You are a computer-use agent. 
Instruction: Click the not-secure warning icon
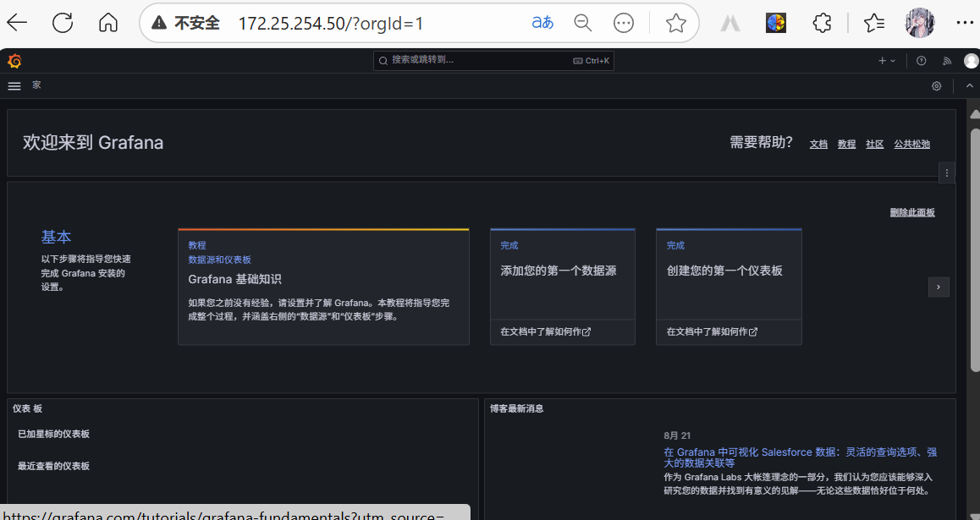click(159, 23)
